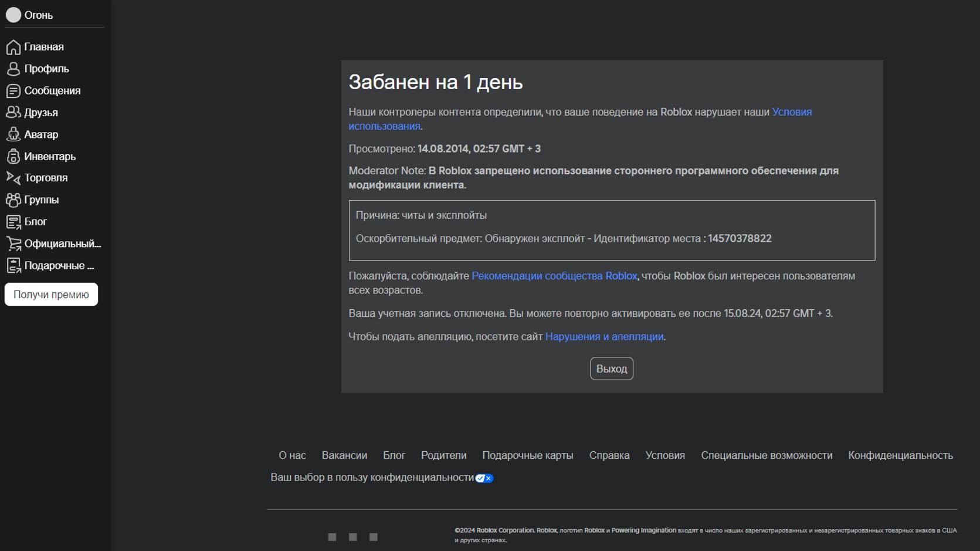
Task: Open the Official Store cart icon
Action: pyautogui.click(x=13, y=244)
